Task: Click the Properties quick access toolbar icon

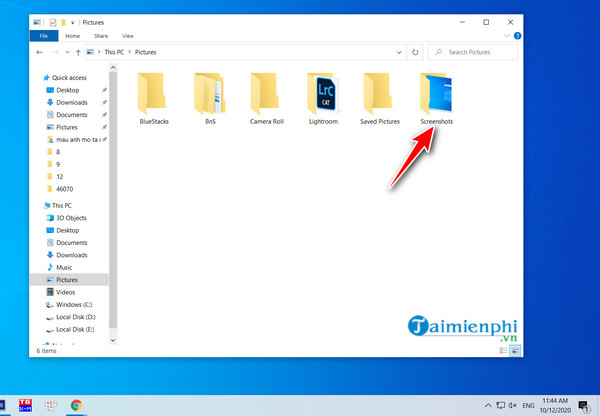Action: 53,23
